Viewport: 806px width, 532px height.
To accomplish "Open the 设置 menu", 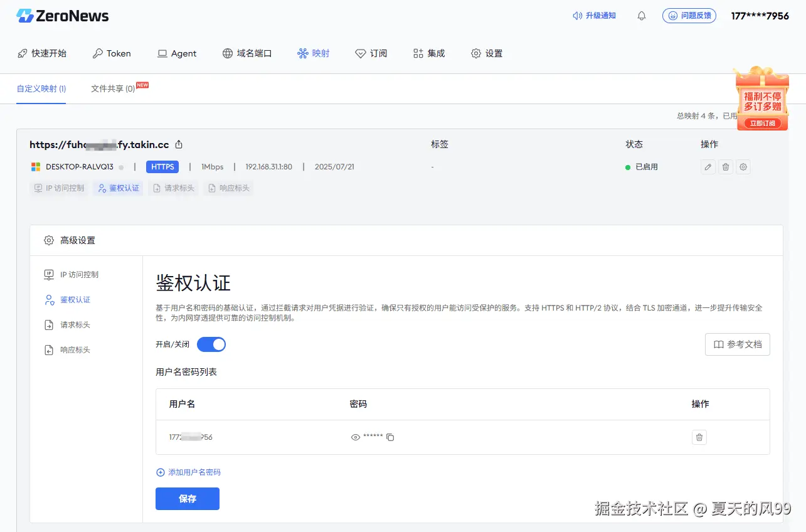I will [487, 53].
